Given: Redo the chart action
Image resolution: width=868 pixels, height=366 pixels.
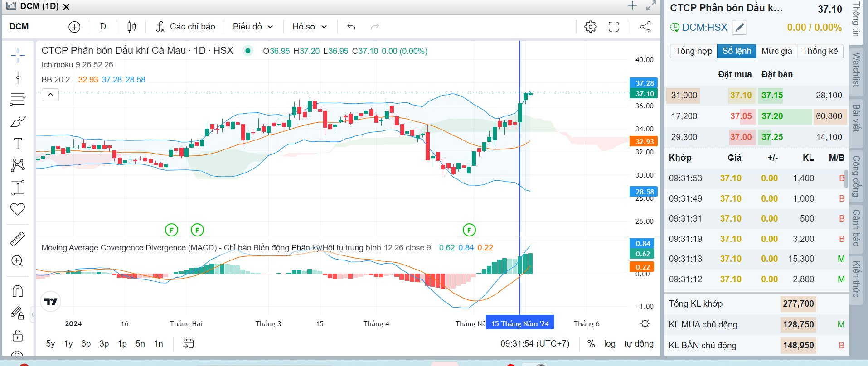Looking at the screenshot, I should [x=375, y=27].
